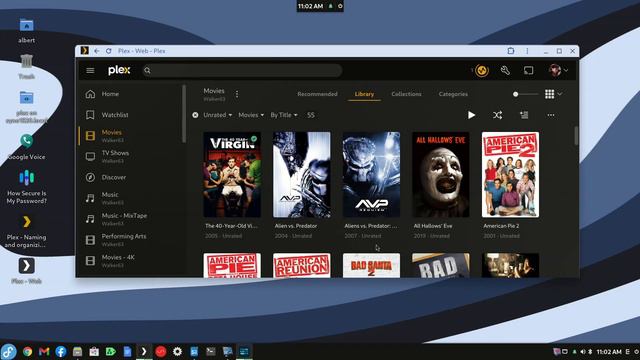The image size is (640, 360).
Task: Open American Pie 2 poster
Action: coord(510,174)
